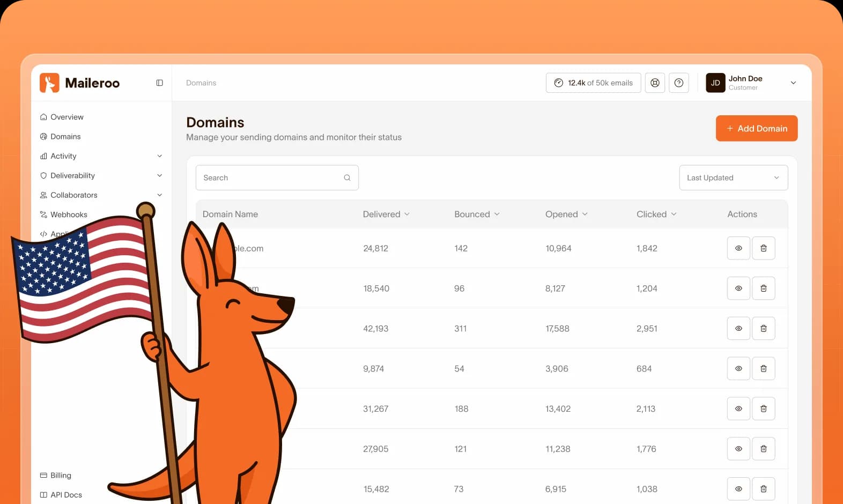
Task: Sort by the Bounced column
Action: coord(477,214)
